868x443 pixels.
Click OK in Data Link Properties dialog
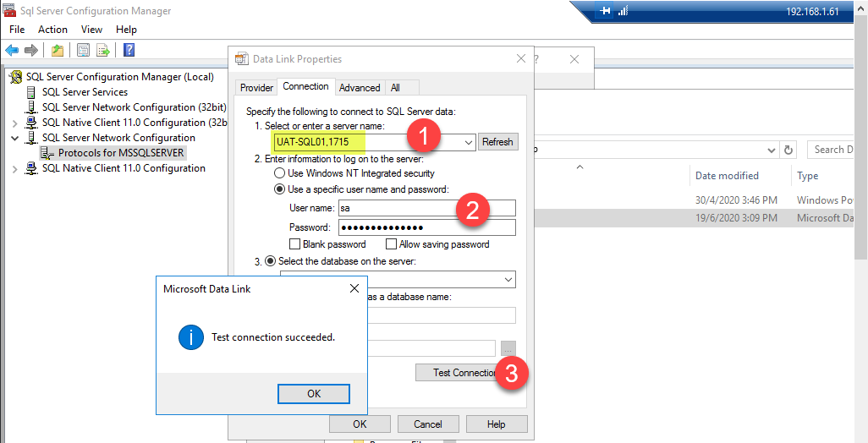(360, 424)
